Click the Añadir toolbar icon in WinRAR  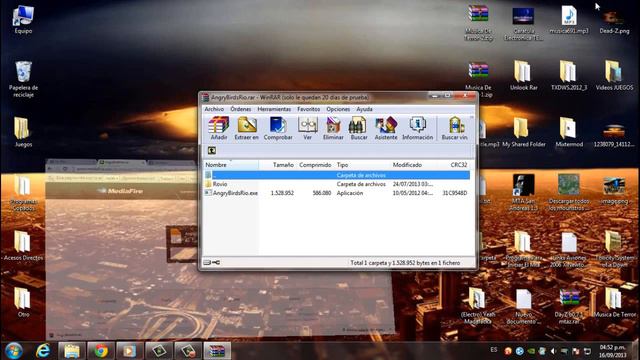pos(218,128)
